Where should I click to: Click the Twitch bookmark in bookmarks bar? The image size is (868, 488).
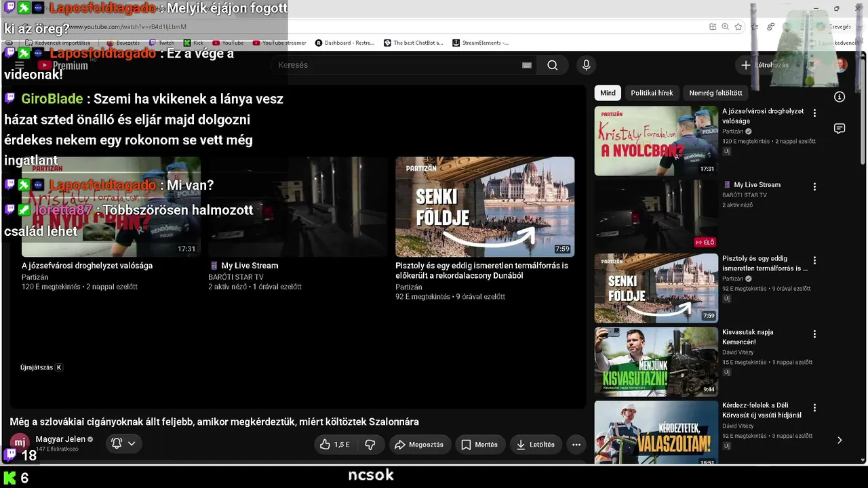[x=162, y=43]
